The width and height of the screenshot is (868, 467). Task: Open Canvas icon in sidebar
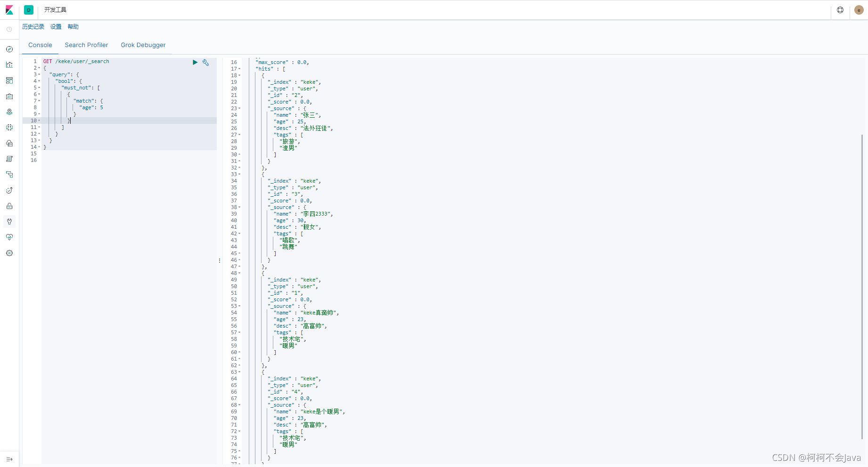click(x=9, y=96)
